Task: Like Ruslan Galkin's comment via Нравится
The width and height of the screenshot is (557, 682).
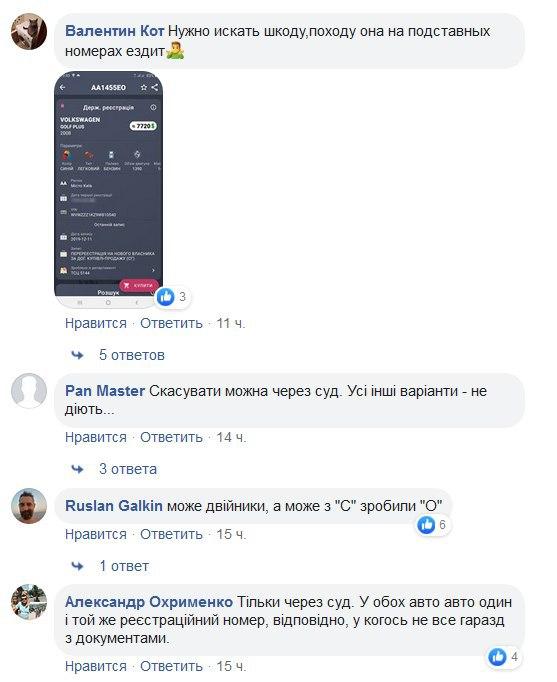Action: coord(96,534)
